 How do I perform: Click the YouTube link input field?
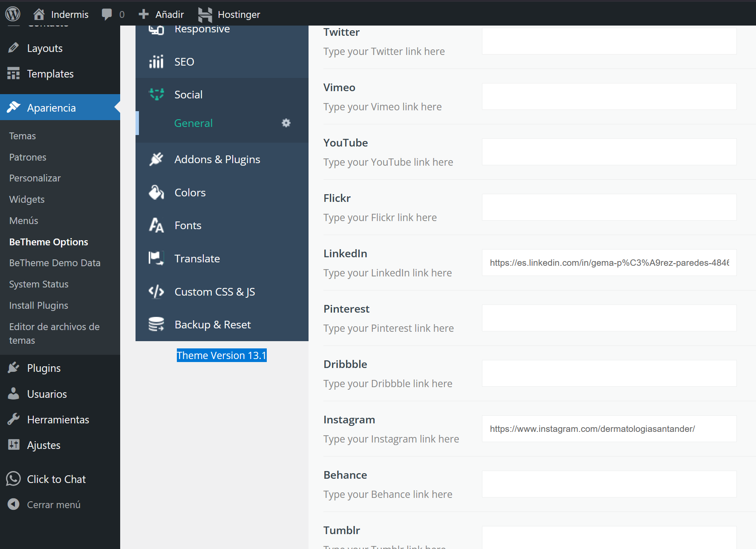[x=609, y=152]
